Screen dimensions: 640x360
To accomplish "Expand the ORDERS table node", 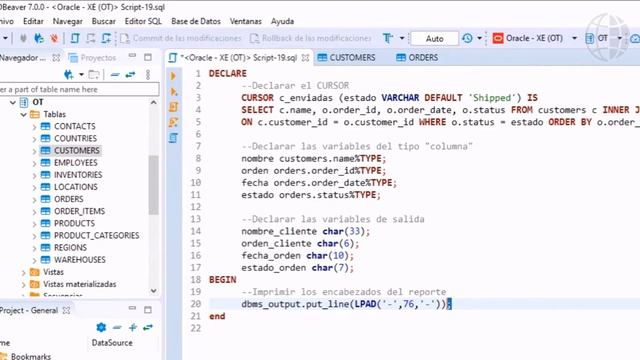I will point(34,200).
